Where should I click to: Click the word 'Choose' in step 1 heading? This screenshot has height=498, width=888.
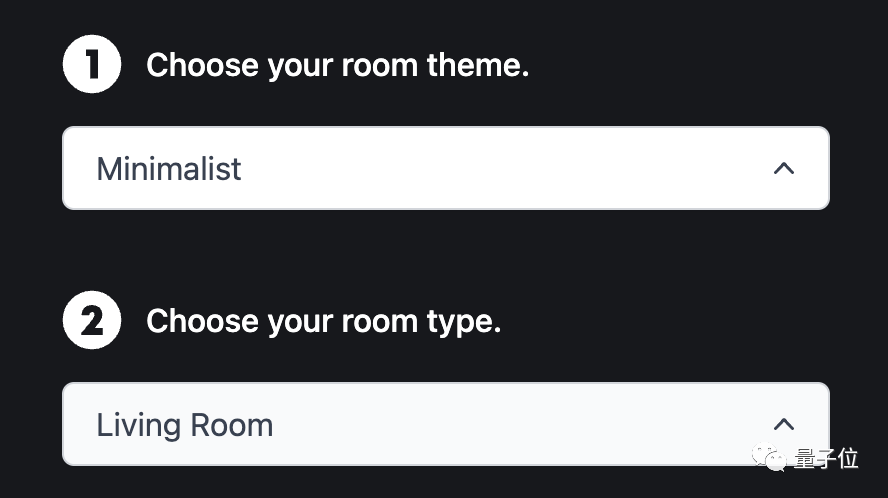(203, 65)
